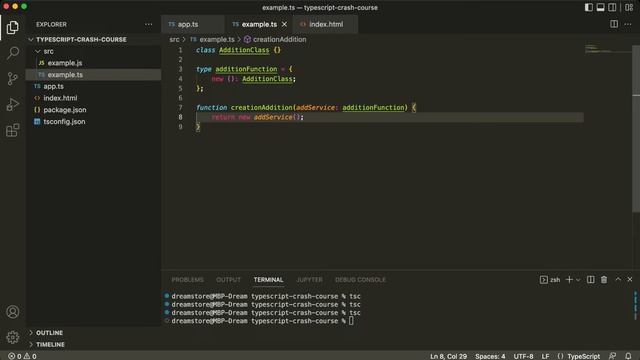Click the src breadcrumb
Viewport: 640px width, 360px height.
(174, 40)
